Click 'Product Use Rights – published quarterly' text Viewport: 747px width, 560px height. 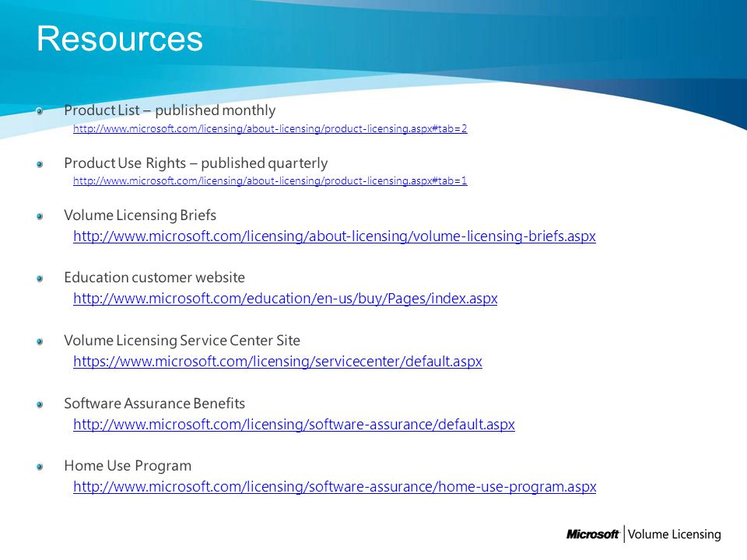(x=196, y=163)
